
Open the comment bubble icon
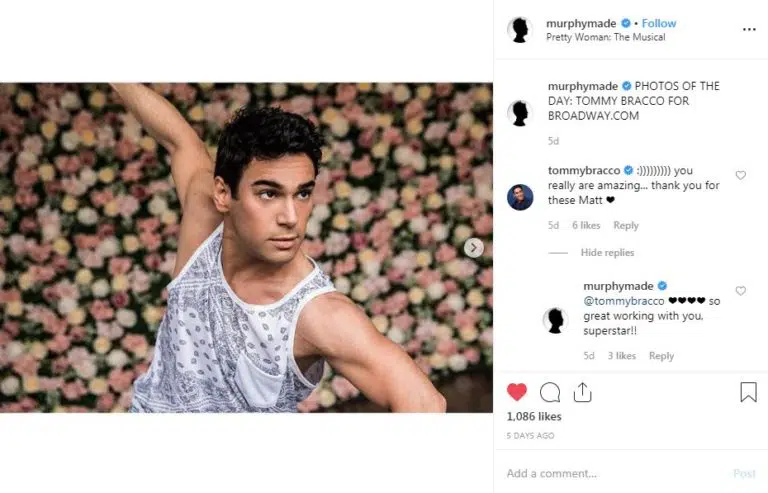(x=550, y=392)
